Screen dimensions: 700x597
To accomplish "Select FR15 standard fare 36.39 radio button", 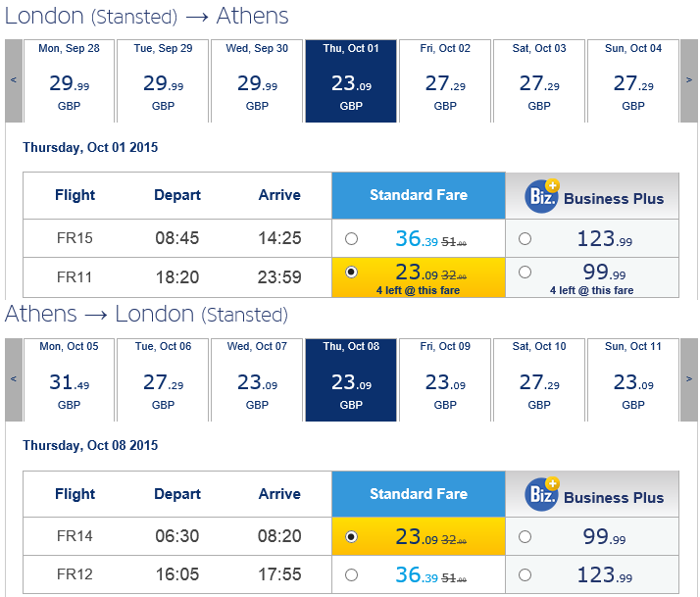I will point(351,239).
